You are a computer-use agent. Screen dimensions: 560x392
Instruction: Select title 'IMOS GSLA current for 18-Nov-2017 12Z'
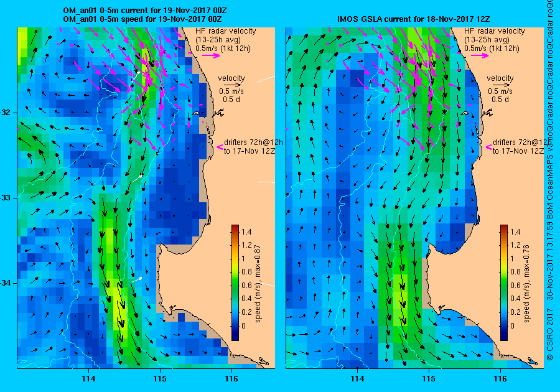(413, 19)
